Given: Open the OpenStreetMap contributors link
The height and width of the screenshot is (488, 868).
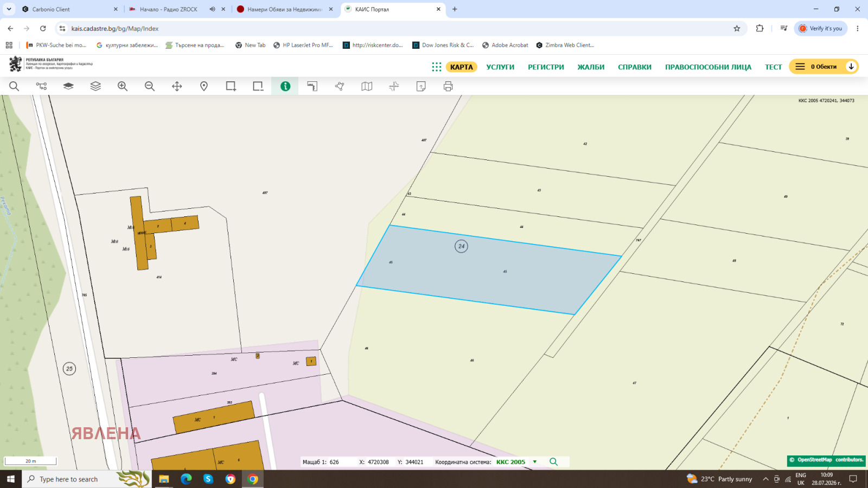Looking at the screenshot, I should coord(826,460).
